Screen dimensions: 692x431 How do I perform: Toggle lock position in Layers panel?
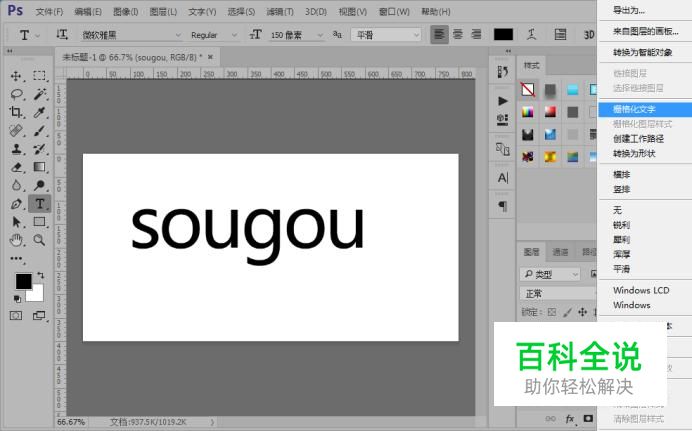point(583,312)
